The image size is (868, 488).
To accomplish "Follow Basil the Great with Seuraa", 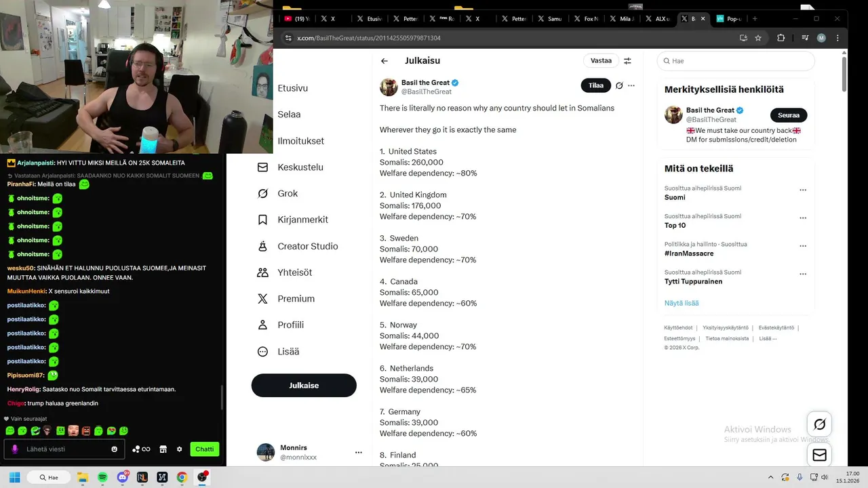I will point(789,115).
